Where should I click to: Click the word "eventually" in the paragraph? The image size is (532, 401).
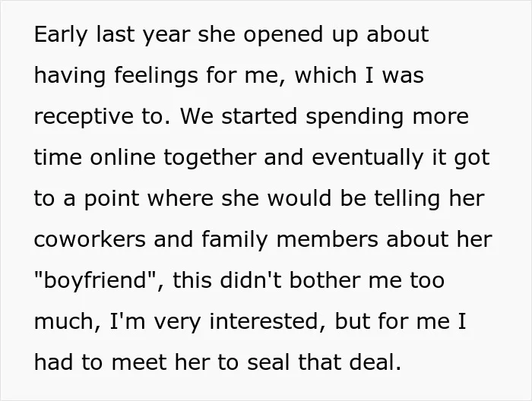pyautogui.click(x=368, y=158)
